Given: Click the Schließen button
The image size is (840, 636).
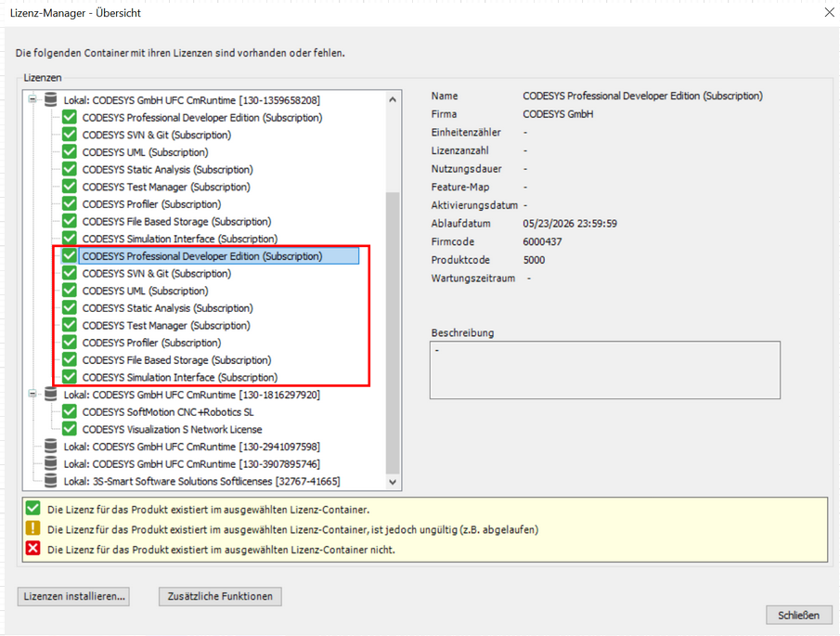Looking at the screenshot, I should click(798, 615).
